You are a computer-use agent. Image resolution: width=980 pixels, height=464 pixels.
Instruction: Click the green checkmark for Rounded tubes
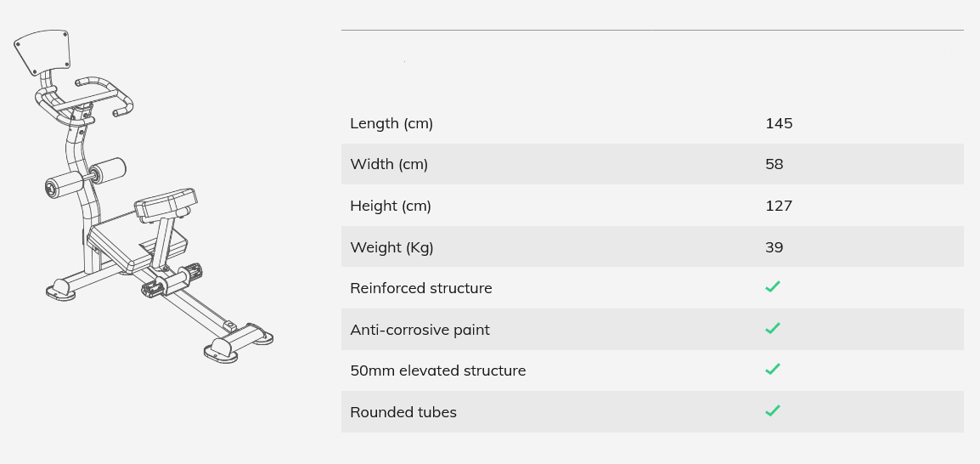click(772, 411)
